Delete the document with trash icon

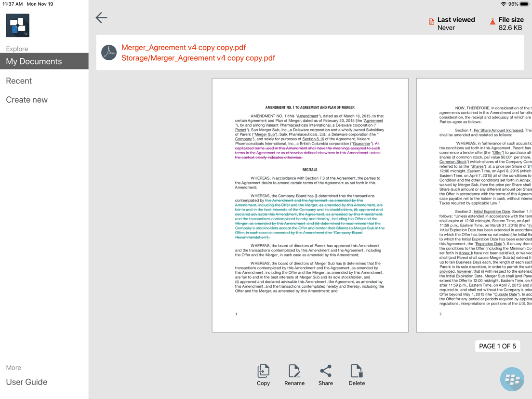357,371
